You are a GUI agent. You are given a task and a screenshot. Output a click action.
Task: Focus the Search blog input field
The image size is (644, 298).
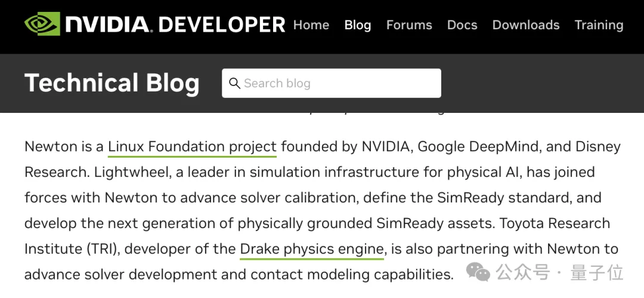coord(340,83)
